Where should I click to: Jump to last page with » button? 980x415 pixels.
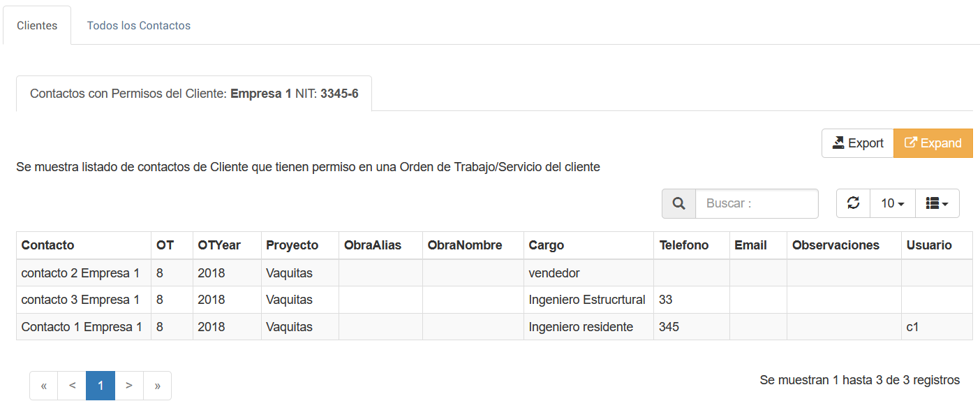157,386
